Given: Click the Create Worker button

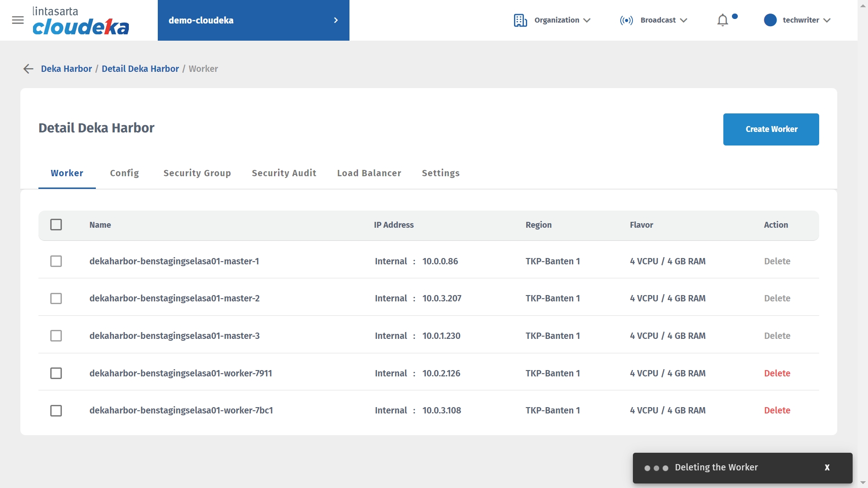Looking at the screenshot, I should [x=771, y=129].
